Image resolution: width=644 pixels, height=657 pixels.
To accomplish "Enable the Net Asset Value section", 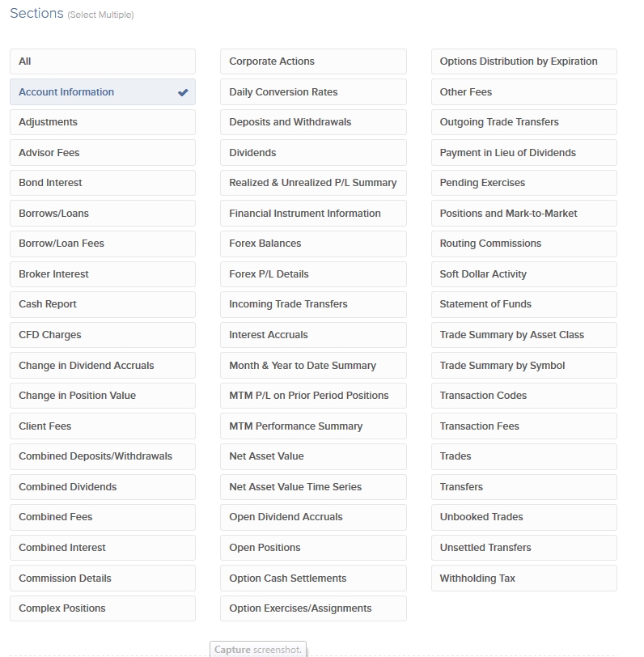I will click(x=312, y=456).
